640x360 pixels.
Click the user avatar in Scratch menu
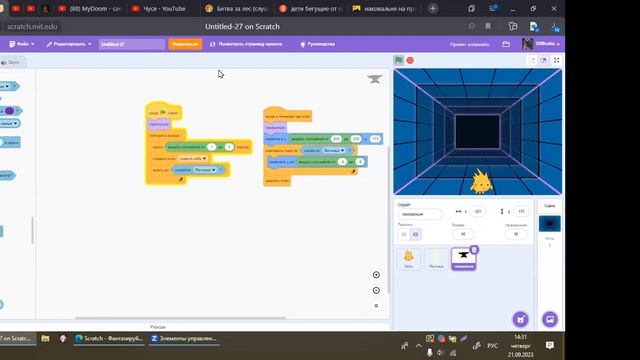527,44
